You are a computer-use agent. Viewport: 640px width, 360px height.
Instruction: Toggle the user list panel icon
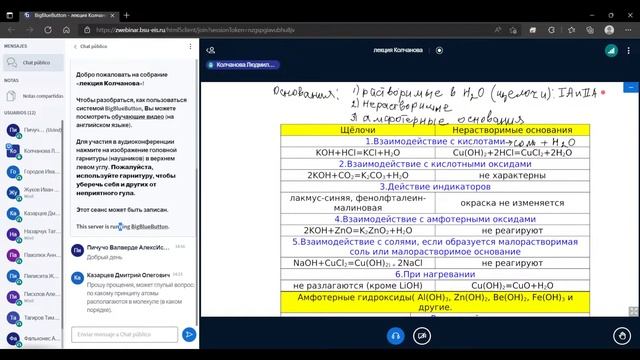[x=211, y=50]
